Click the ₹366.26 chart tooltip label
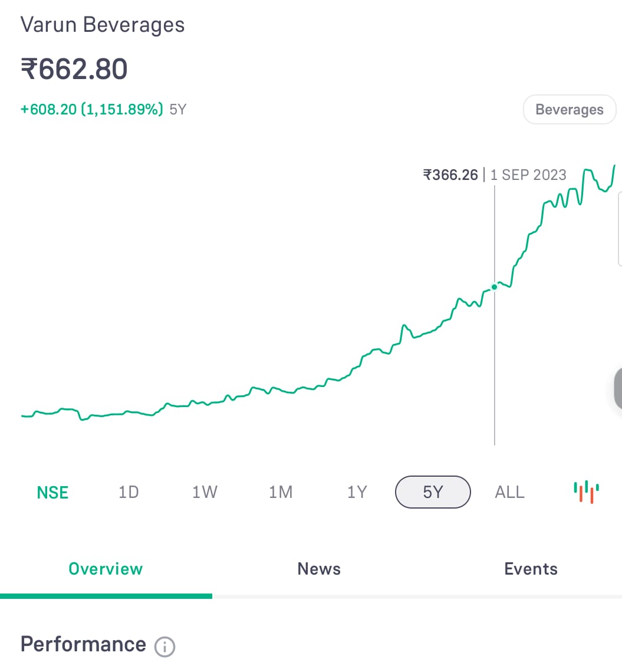622x672 pixels. [x=450, y=175]
